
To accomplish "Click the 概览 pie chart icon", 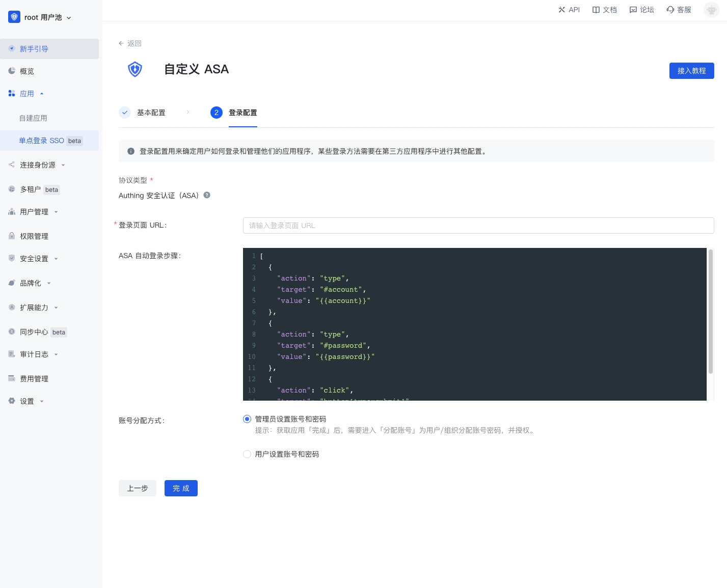I will [x=12, y=71].
